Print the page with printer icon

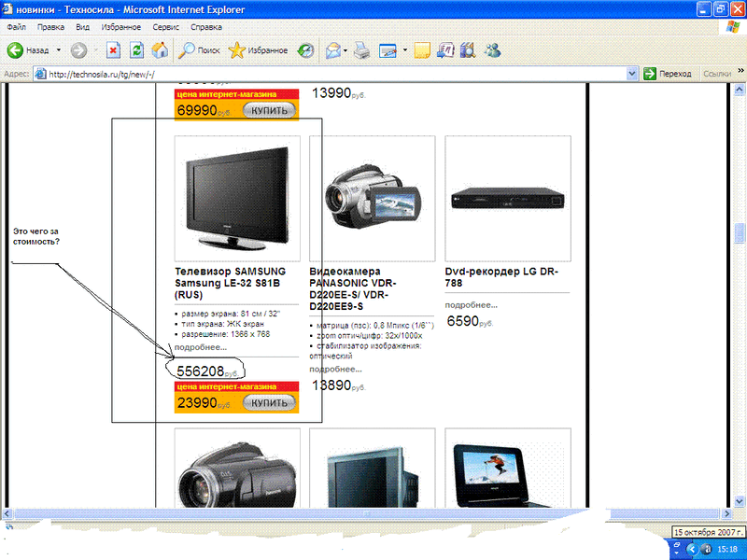click(362, 50)
